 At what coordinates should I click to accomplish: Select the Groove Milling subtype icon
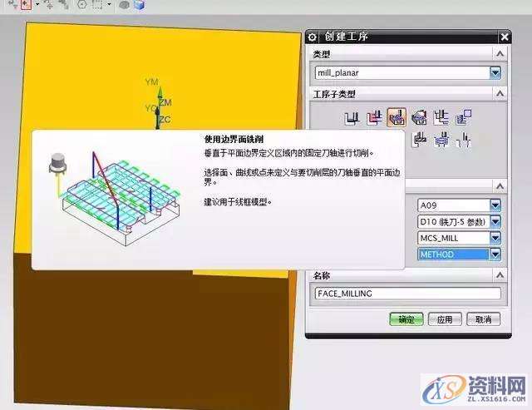click(x=420, y=139)
